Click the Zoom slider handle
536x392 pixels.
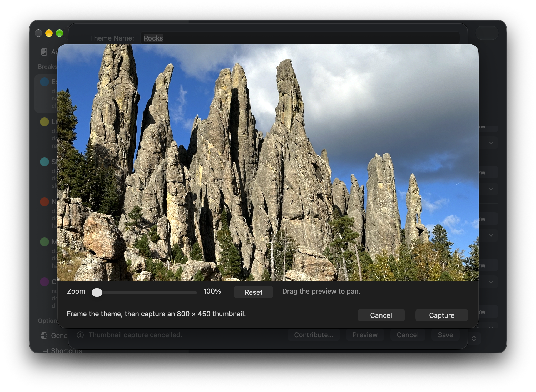(x=97, y=292)
